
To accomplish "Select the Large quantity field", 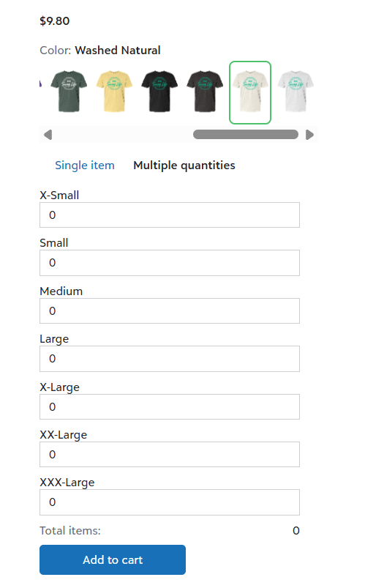I will coord(170,359).
